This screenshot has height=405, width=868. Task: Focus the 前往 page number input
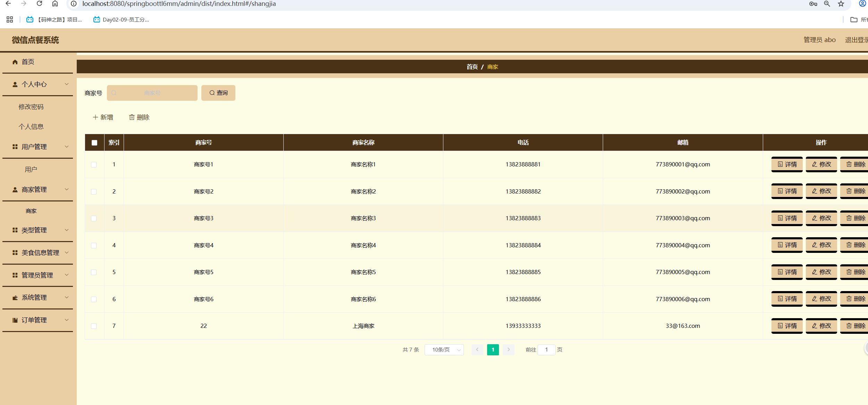tap(546, 350)
